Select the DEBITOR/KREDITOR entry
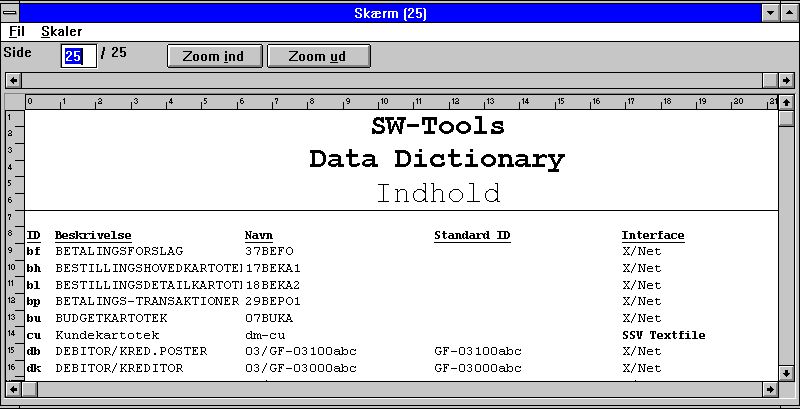The width and height of the screenshot is (800, 409). click(x=119, y=368)
